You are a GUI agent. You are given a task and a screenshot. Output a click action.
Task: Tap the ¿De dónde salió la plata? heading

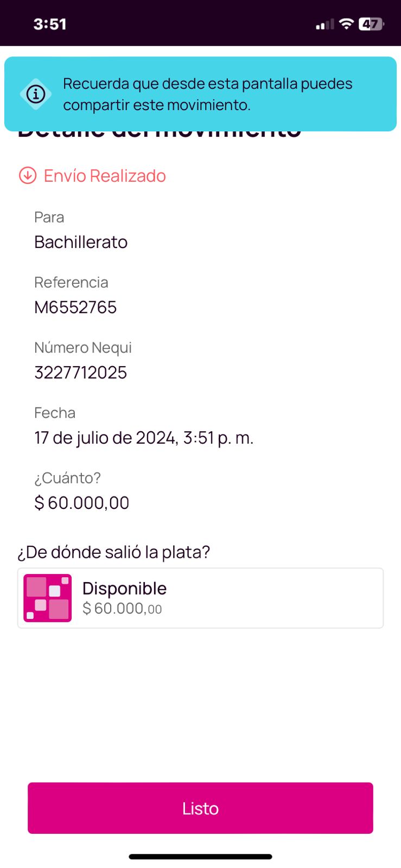[114, 552]
